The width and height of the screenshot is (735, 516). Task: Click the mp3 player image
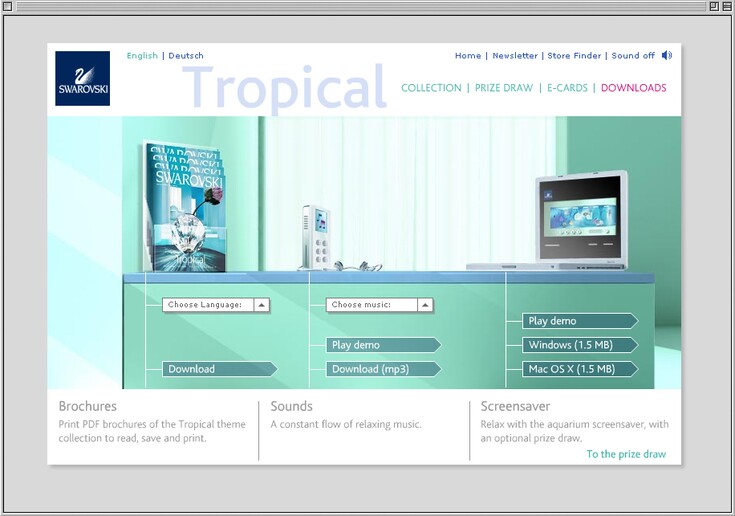click(317, 237)
